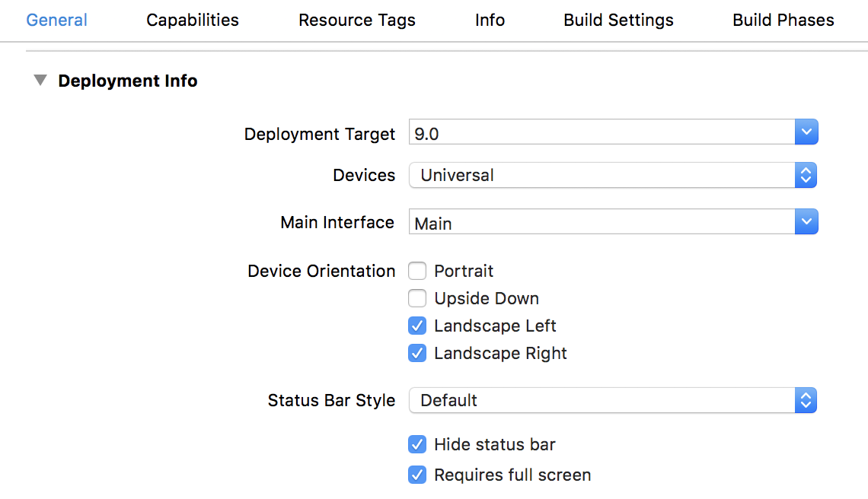This screenshot has height=499, width=868.
Task: Click the Deployment Info section header
Action: (x=127, y=81)
